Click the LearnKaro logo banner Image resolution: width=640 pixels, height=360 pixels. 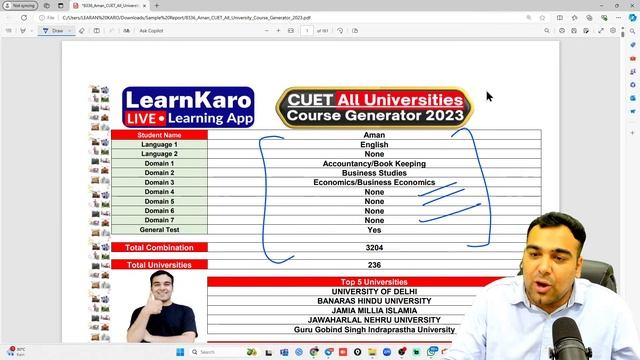click(x=188, y=107)
